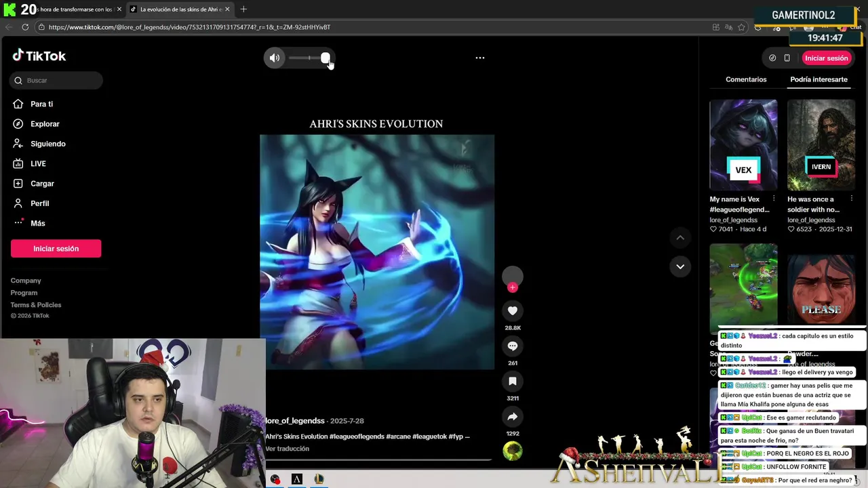This screenshot has height=488, width=868.
Task: Switch to Podría interesarte tab
Action: click(x=818, y=79)
